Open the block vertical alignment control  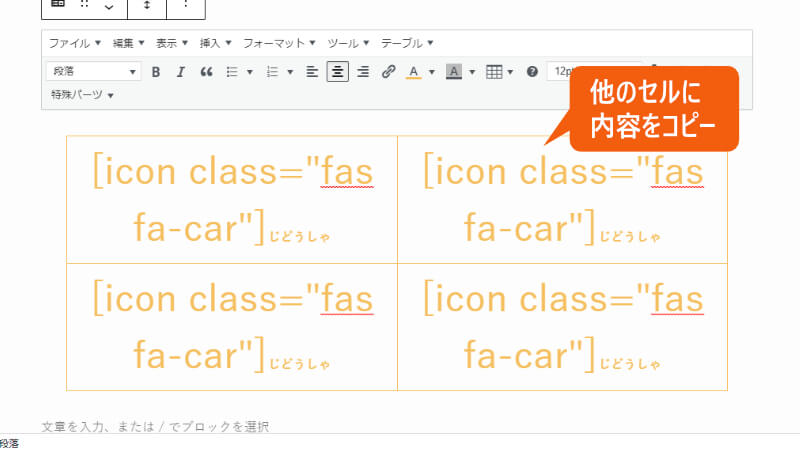(x=147, y=6)
